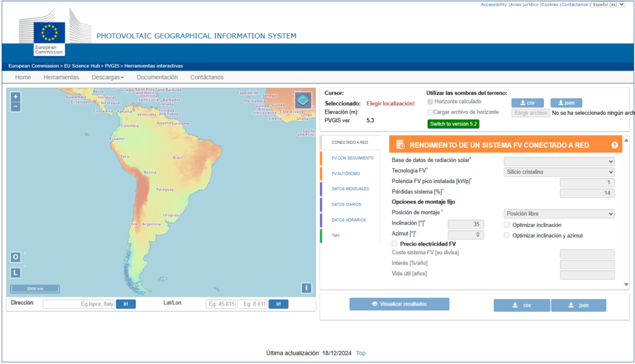Click European Commission breadcrumb link

tap(33, 66)
